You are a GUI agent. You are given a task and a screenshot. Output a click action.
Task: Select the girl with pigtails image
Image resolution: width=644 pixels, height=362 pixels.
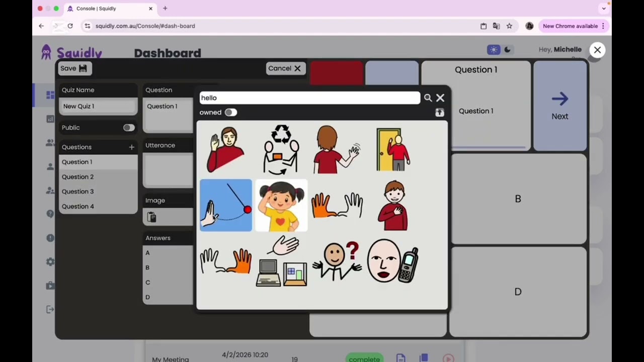coord(281,205)
